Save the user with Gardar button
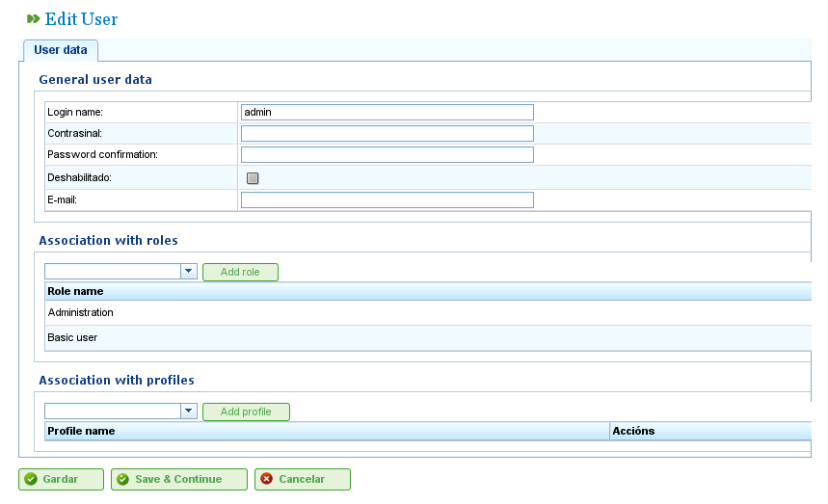828x504 pixels. pyautogui.click(x=62, y=479)
